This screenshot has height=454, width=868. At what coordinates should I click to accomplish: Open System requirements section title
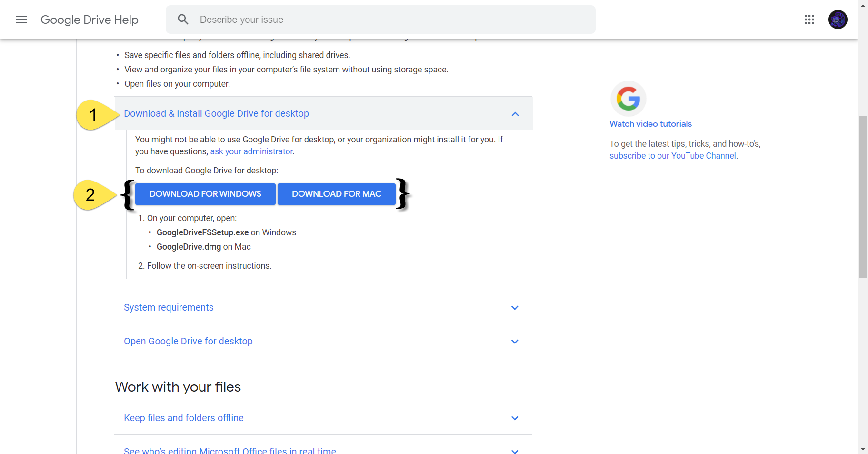click(x=169, y=307)
